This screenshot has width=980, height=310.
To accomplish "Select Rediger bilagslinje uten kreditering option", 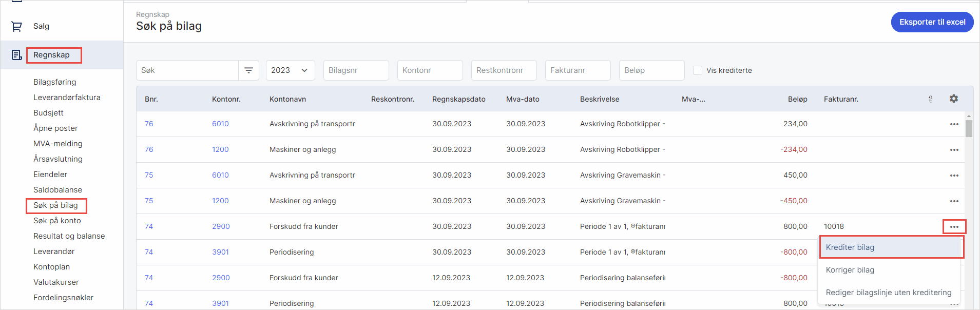I will pyautogui.click(x=888, y=293).
